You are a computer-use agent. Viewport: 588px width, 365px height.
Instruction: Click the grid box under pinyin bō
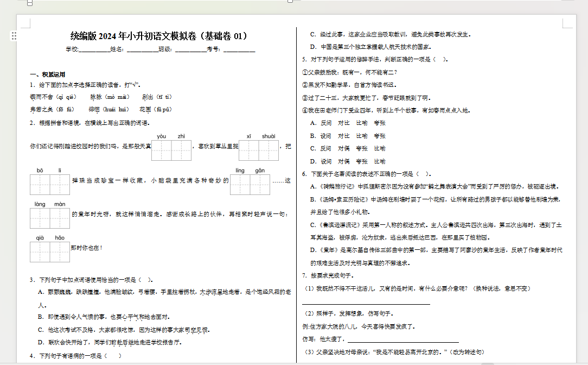point(40,184)
